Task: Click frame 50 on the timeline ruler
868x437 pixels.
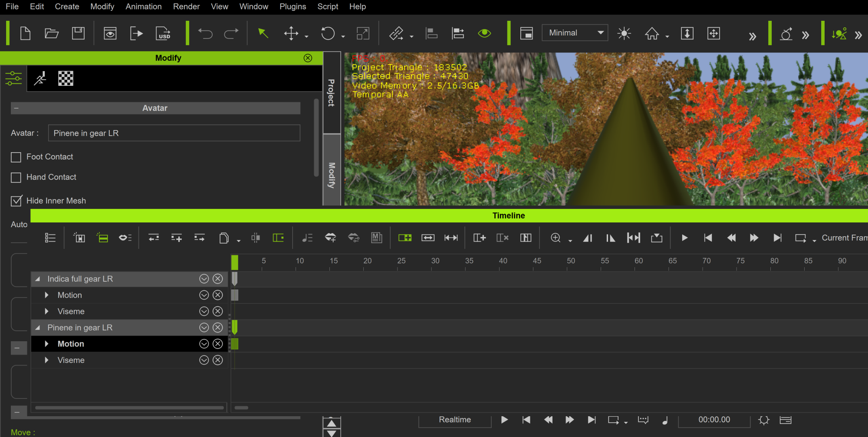Action: click(x=571, y=261)
